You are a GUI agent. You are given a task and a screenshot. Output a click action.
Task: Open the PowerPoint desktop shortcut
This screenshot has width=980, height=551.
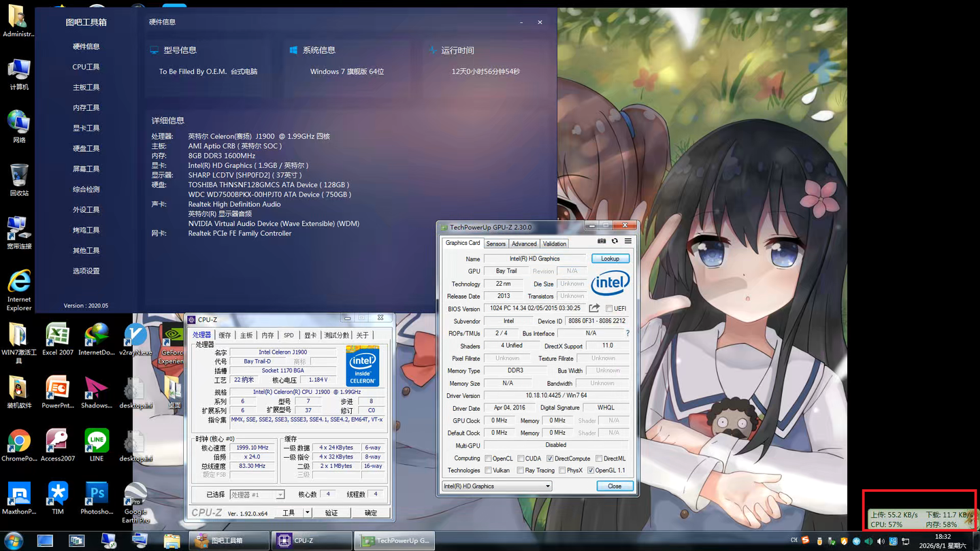click(58, 393)
